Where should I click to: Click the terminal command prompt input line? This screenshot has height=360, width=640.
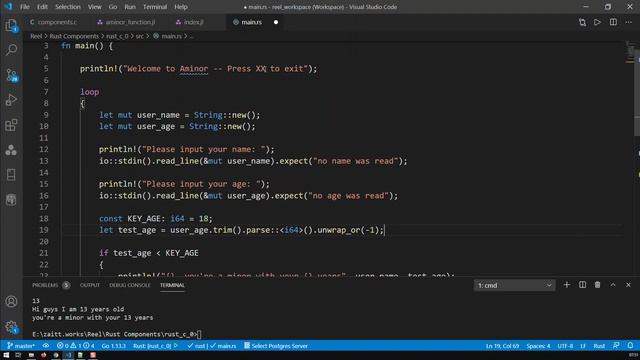[x=117, y=334]
